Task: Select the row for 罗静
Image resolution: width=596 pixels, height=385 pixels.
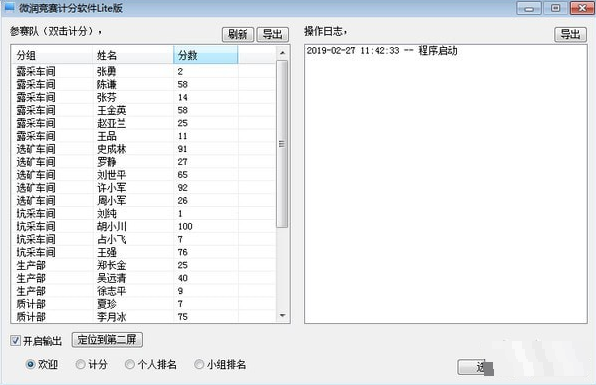Action: [143, 162]
